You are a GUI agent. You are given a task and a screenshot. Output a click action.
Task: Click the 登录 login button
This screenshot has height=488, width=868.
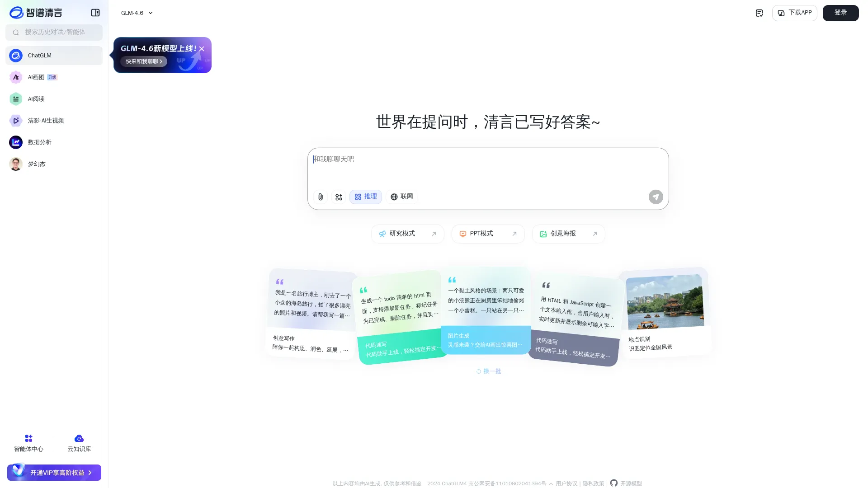click(x=840, y=13)
